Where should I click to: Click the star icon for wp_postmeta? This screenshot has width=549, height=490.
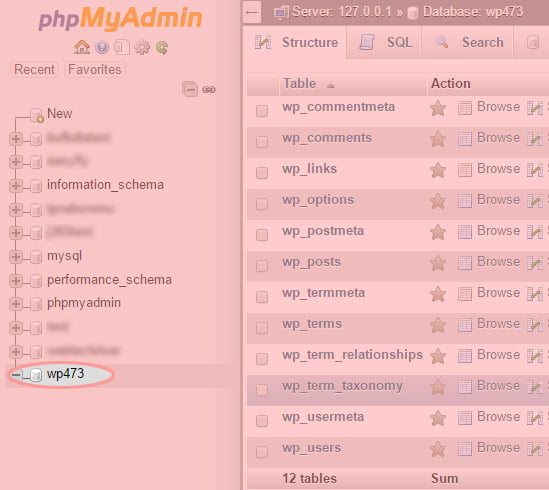pyautogui.click(x=438, y=232)
